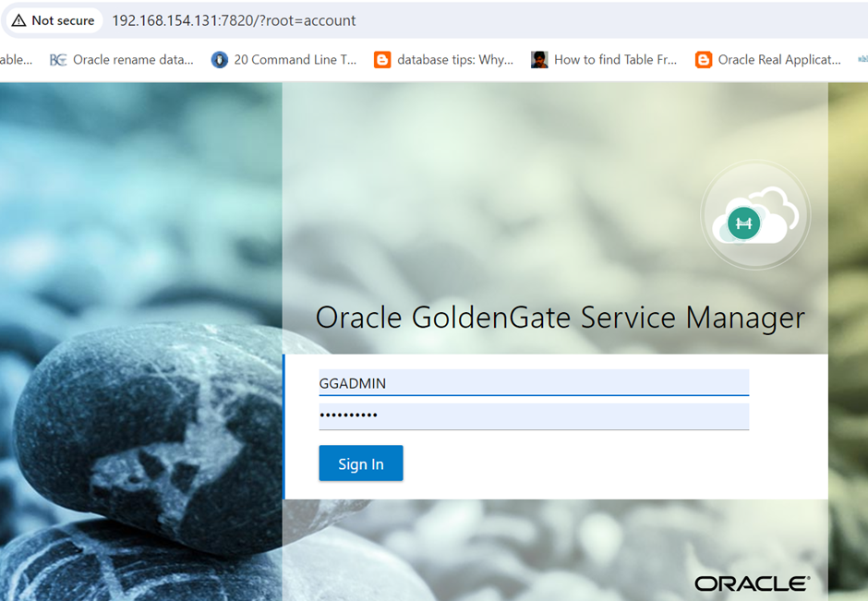Open the "Oracle rename data..." bookmark
Image resolution: width=868 pixels, height=601 pixels.
[x=133, y=60]
